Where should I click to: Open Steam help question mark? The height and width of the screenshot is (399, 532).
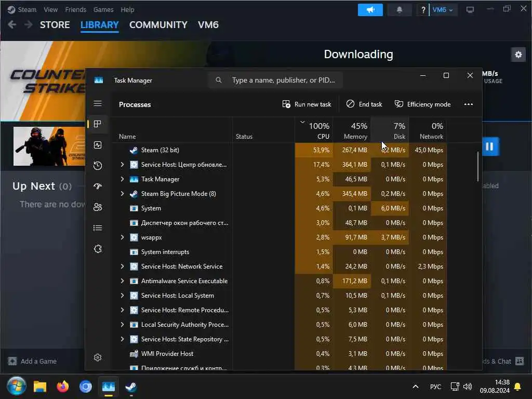click(x=423, y=10)
